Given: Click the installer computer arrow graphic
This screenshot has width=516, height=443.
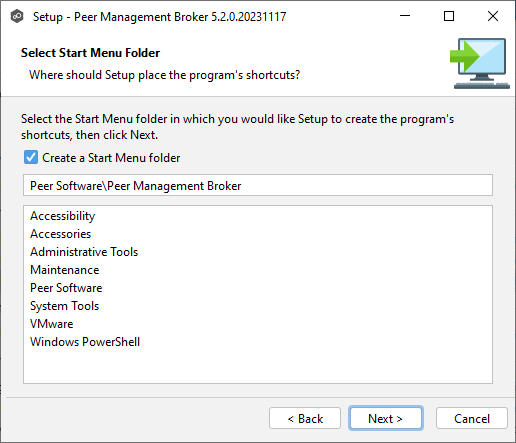Looking at the screenshot, I should 480,63.
